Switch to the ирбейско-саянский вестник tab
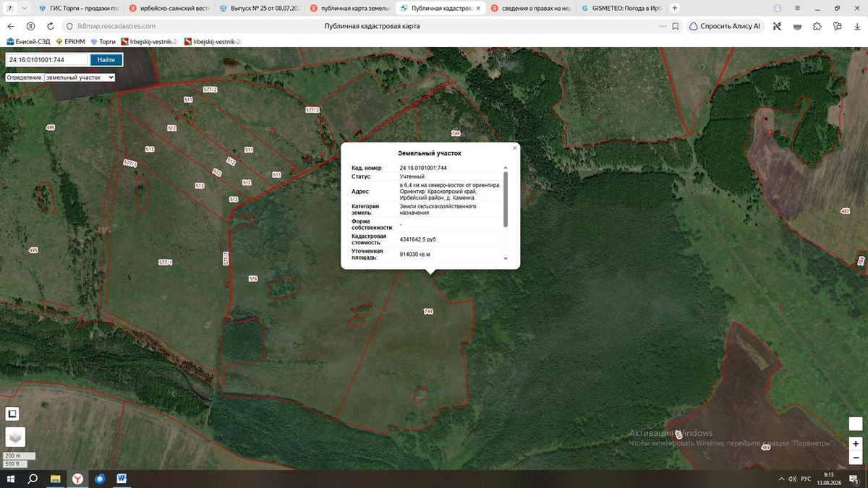The image size is (868, 488). pos(169,8)
